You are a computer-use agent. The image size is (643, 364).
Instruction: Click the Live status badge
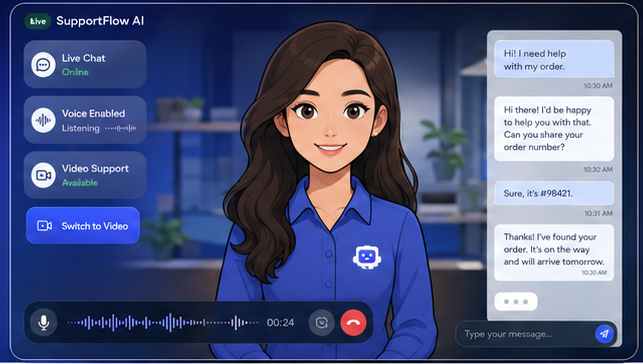click(x=37, y=21)
